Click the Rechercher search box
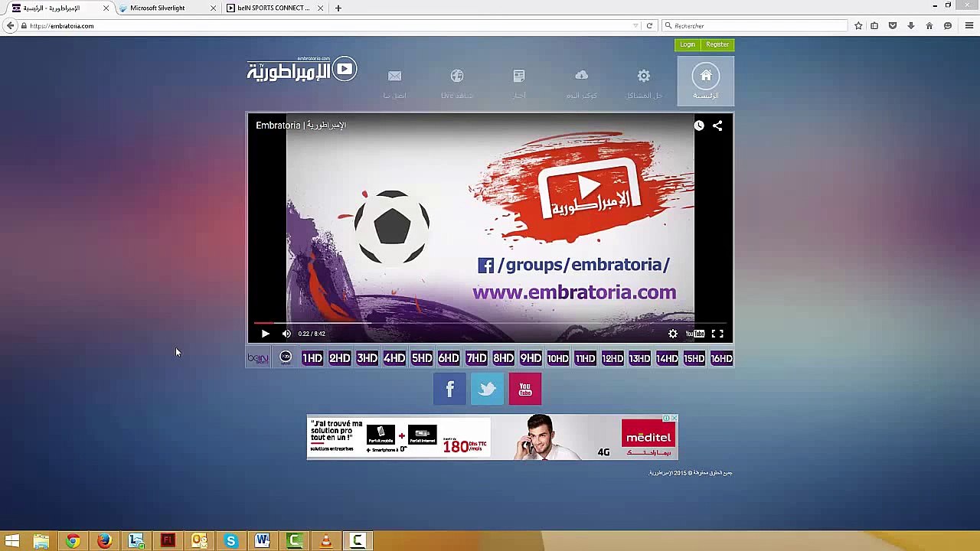Image resolution: width=980 pixels, height=551 pixels. pos(755,26)
